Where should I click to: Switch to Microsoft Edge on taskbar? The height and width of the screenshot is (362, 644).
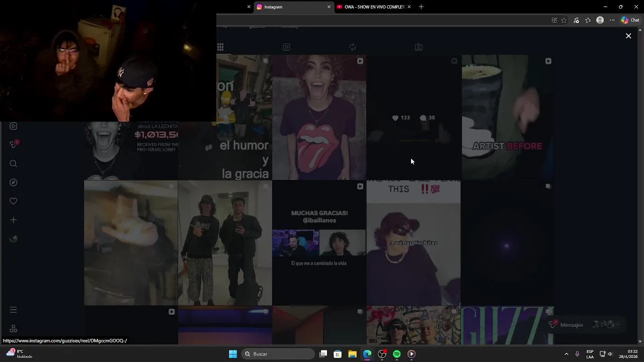tap(367, 354)
